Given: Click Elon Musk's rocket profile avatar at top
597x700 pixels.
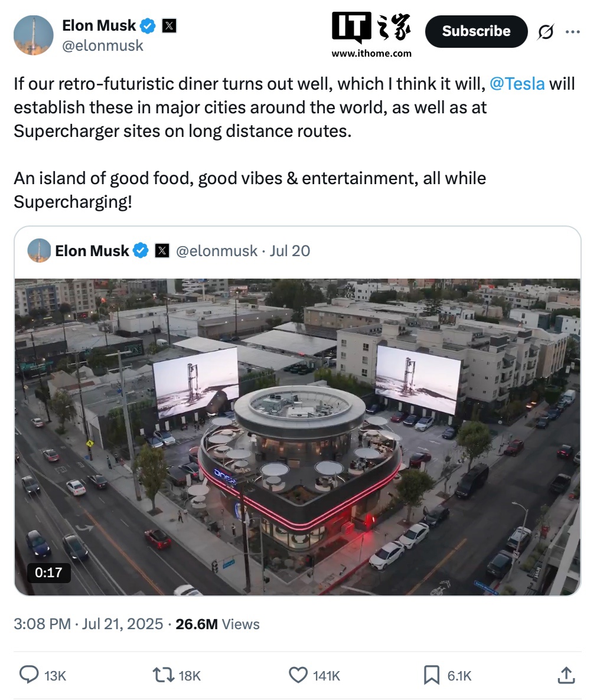Looking at the screenshot, I should pyautogui.click(x=34, y=35).
